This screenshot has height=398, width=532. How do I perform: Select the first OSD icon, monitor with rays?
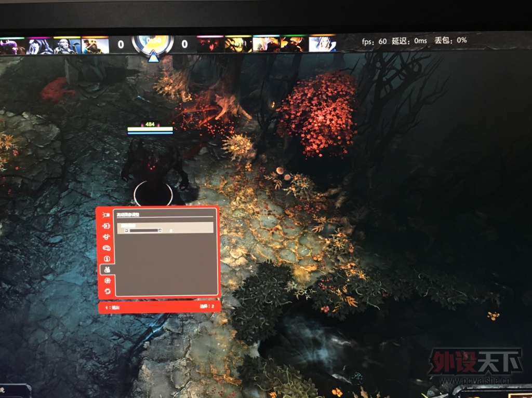pos(106,215)
